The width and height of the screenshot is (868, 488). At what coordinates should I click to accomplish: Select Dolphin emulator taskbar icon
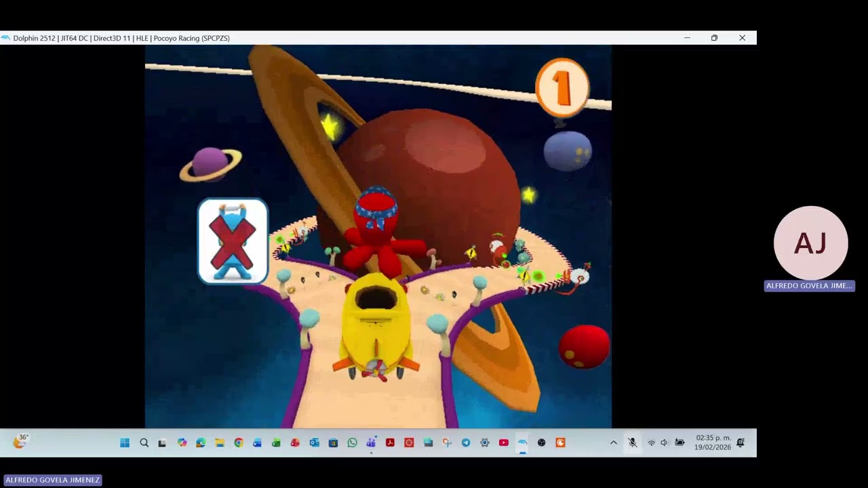522,443
